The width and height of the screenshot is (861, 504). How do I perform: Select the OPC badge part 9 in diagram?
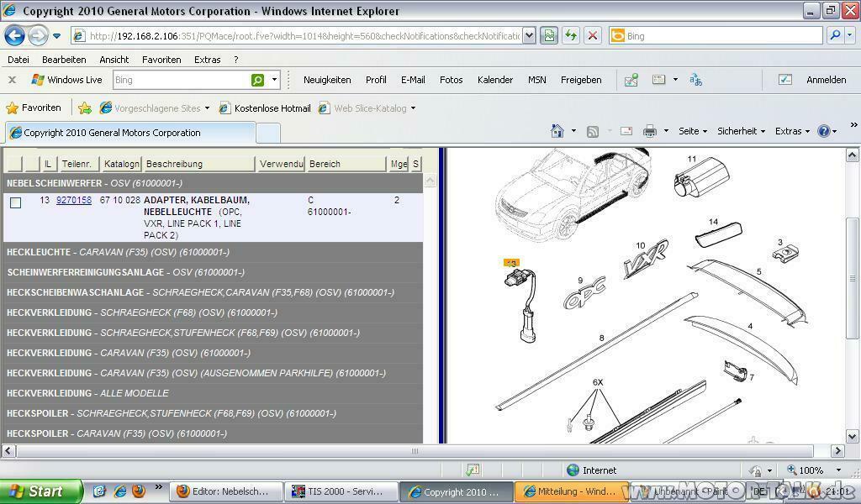click(584, 292)
